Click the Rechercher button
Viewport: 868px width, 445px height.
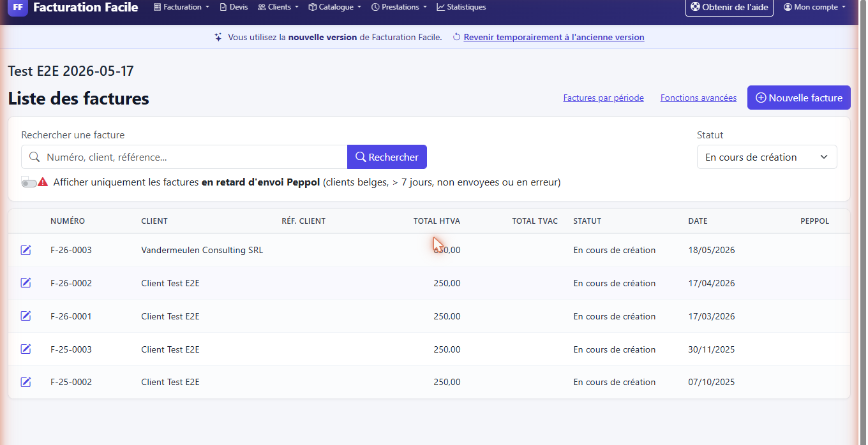click(x=387, y=157)
